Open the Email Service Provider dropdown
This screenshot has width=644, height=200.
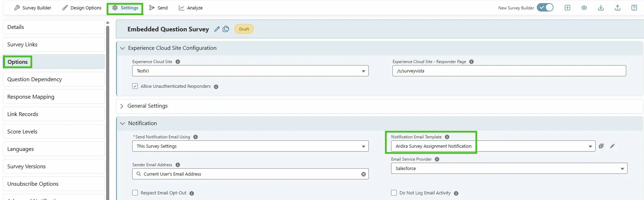click(509, 168)
